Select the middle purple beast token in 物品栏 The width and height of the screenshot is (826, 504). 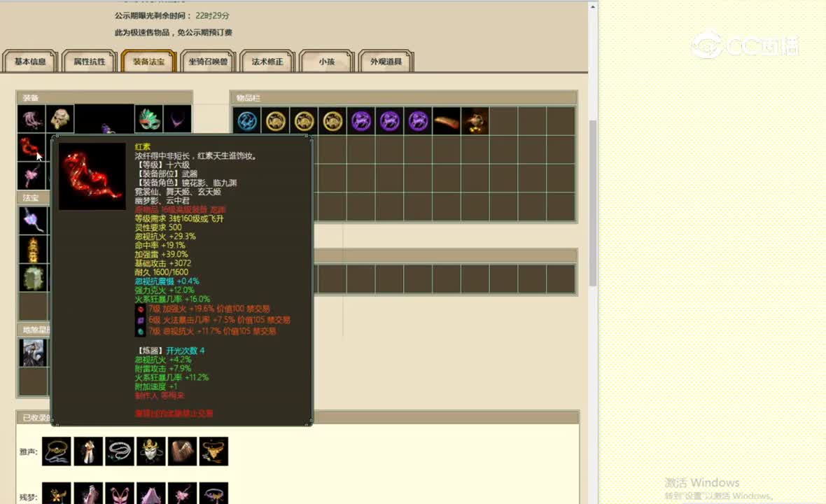point(389,121)
